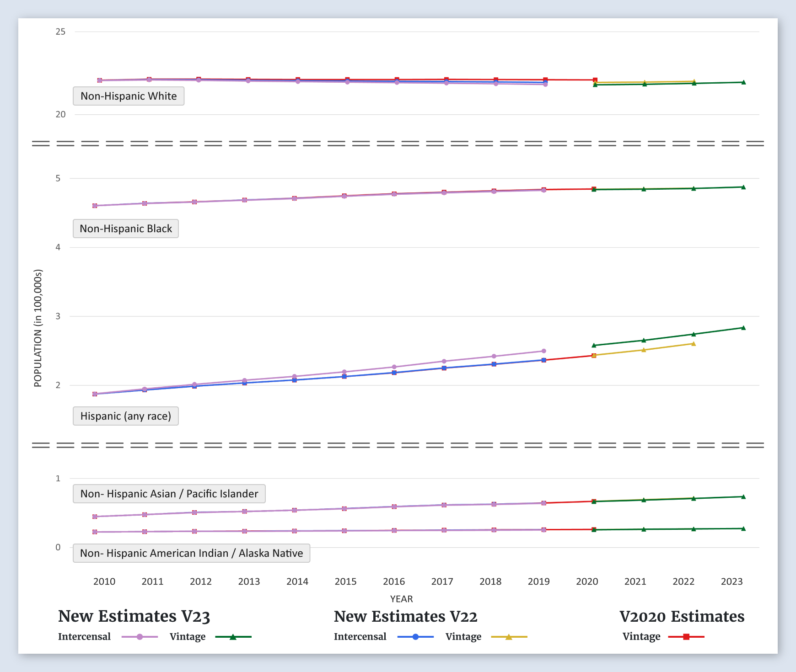
Task: Select the 2019 purple point on Hispanic line
Action: pyautogui.click(x=544, y=351)
